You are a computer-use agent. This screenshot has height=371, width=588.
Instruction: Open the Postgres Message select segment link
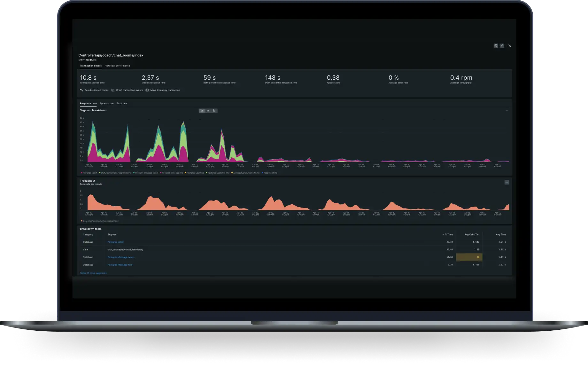click(121, 257)
